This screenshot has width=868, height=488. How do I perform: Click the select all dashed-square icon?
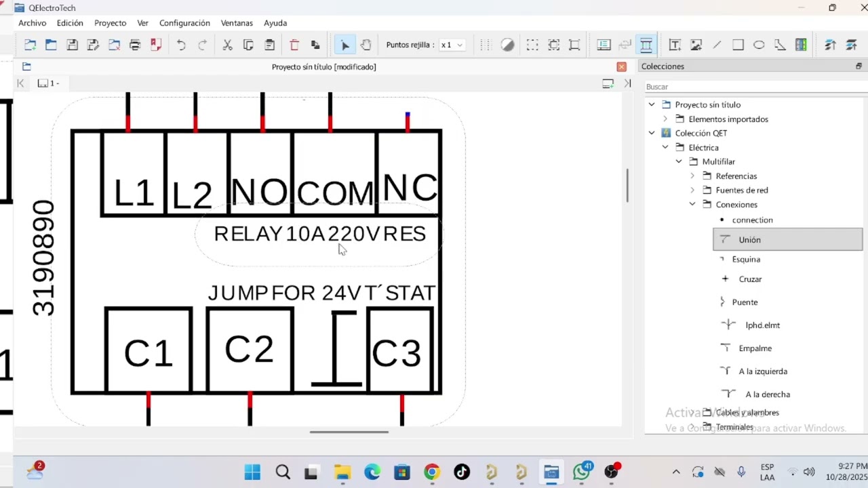[532, 45]
